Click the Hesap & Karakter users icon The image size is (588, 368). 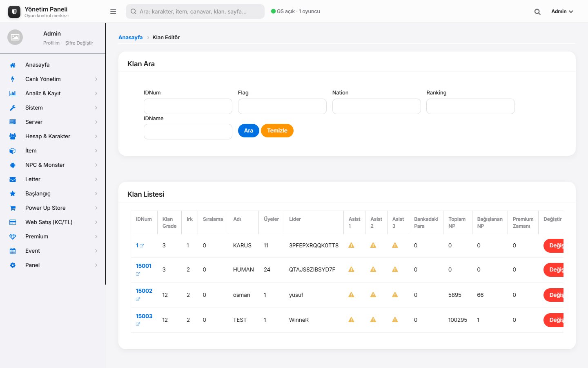click(13, 137)
